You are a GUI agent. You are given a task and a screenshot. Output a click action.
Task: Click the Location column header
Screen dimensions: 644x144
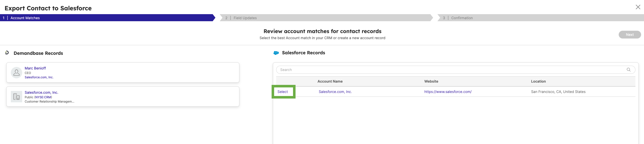pyautogui.click(x=538, y=81)
